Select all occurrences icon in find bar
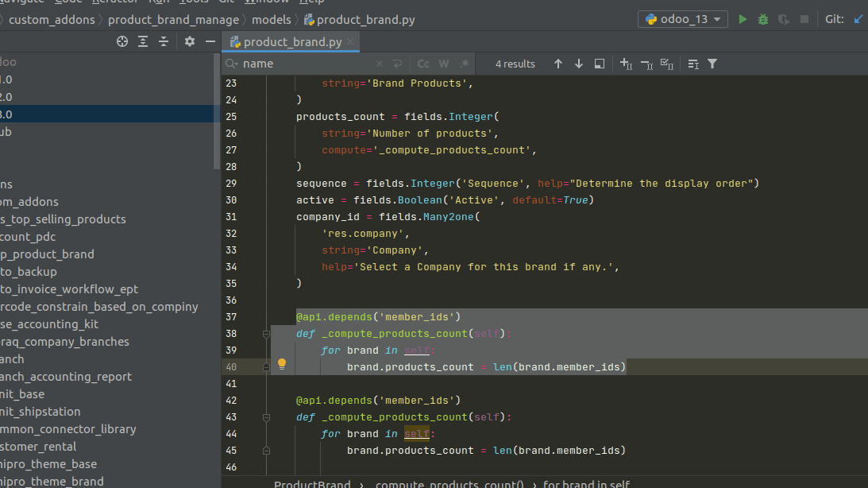Screen dimensions: 868x488 [x=667, y=64]
